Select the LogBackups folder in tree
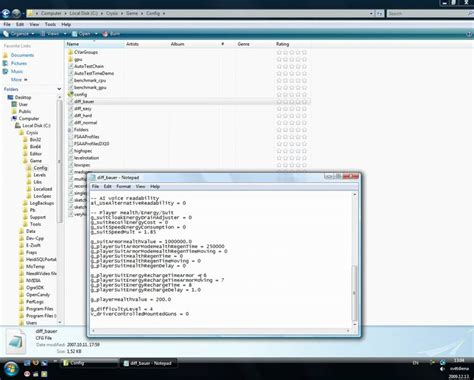 coord(42,203)
